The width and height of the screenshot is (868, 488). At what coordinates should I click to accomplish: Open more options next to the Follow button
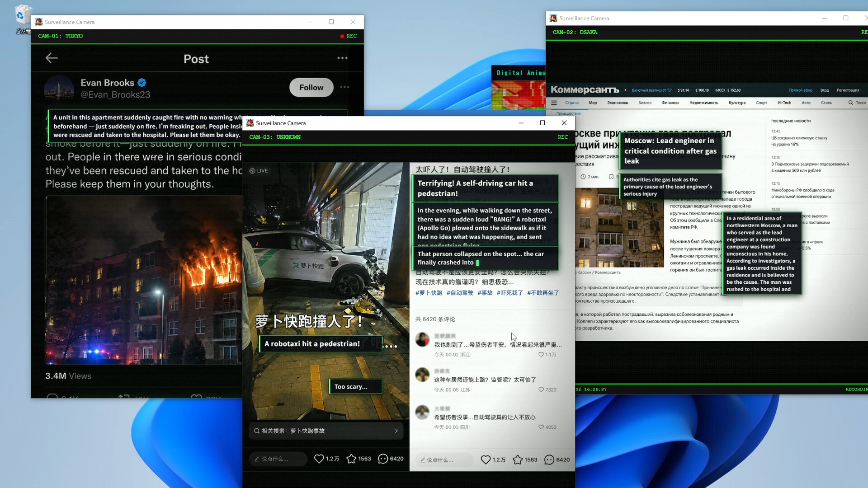pyautogui.click(x=344, y=87)
